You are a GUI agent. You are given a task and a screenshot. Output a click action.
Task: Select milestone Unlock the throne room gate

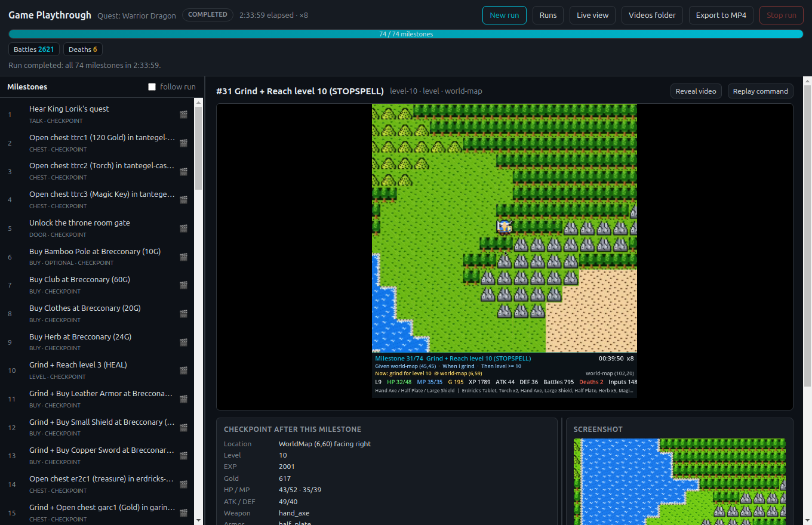coord(97,228)
